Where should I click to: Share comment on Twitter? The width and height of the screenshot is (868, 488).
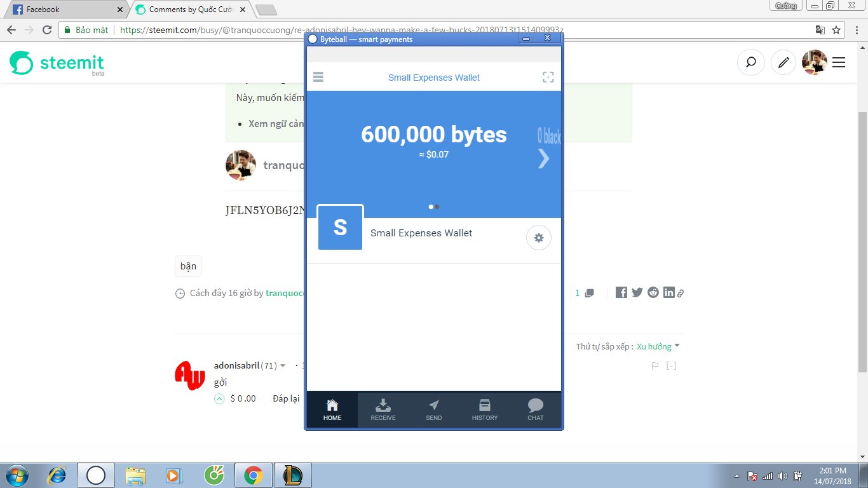point(637,292)
